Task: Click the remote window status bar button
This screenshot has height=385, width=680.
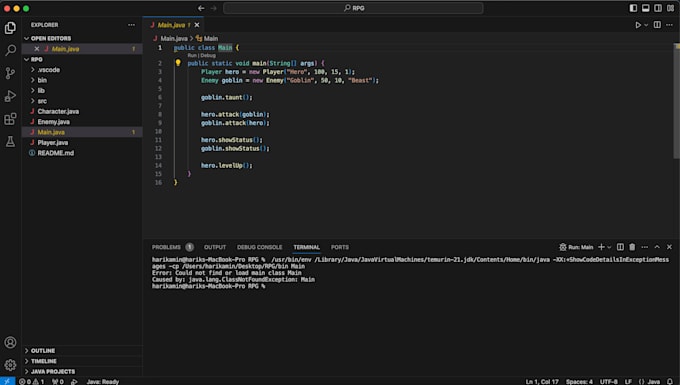Action: point(7,381)
